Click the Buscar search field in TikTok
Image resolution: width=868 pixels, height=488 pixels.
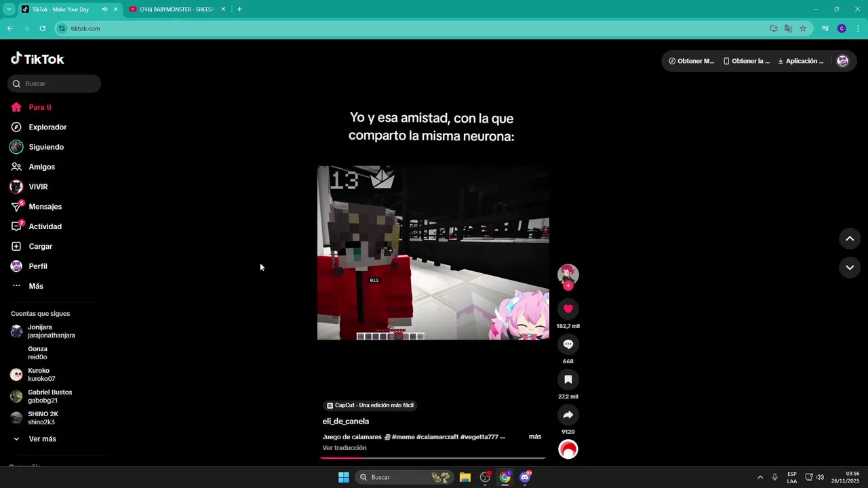(x=54, y=84)
